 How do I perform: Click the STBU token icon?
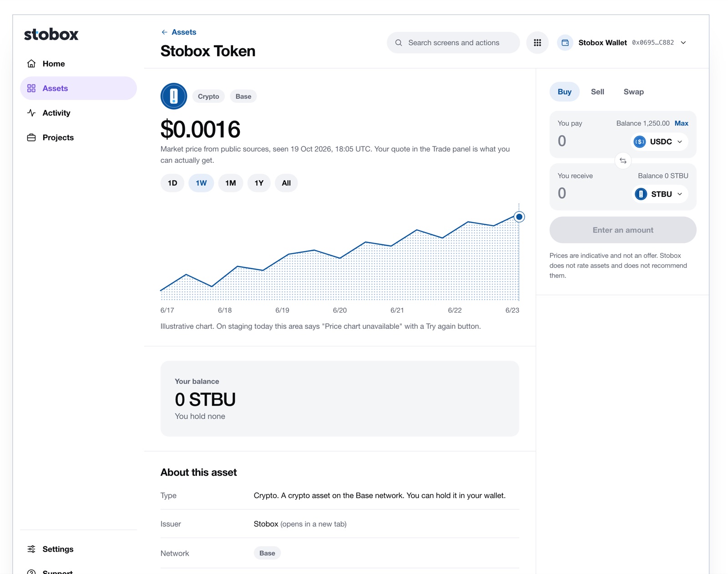point(641,194)
